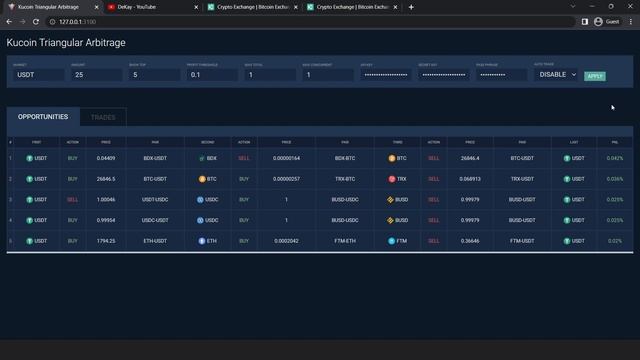Click the green APPLY button
Viewport: 640px width, 360px height.
point(595,76)
